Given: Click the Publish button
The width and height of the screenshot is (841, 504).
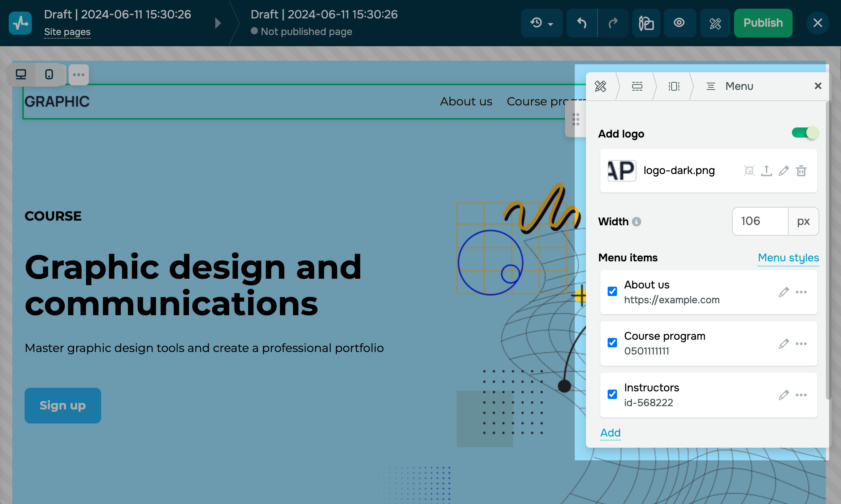Looking at the screenshot, I should [x=763, y=23].
